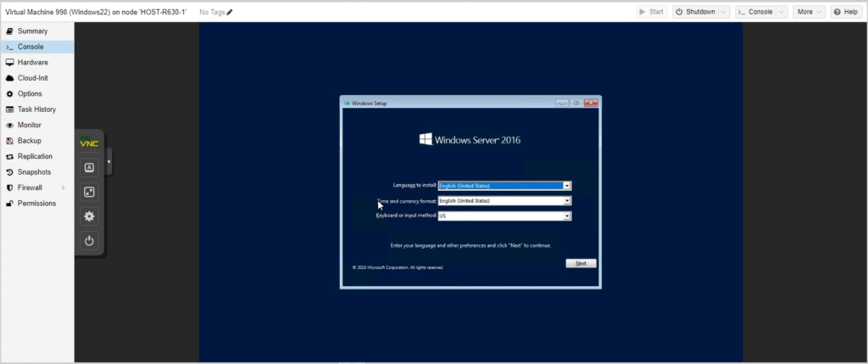Click the Windows Setup title bar icon
The height and width of the screenshot is (364, 868).
(347, 103)
